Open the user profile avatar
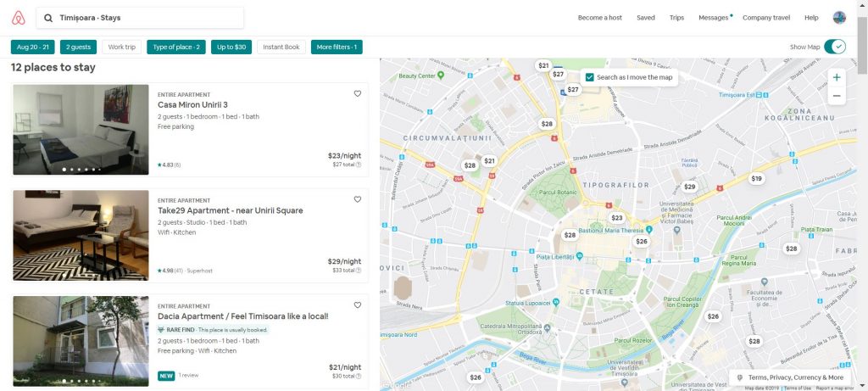The width and height of the screenshot is (868, 391). coord(839,18)
